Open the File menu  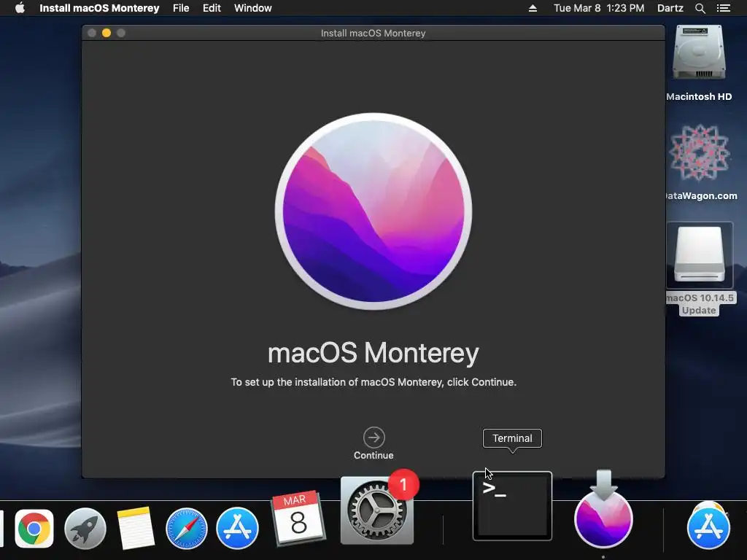(181, 8)
